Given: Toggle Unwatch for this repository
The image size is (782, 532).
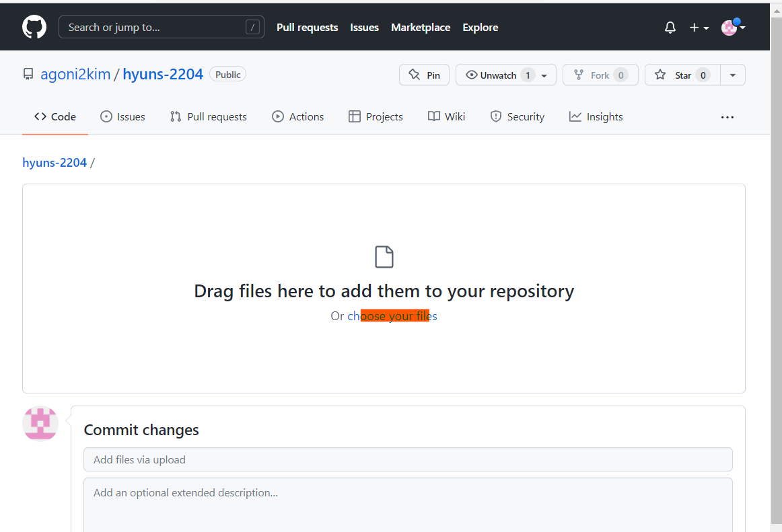Looking at the screenshot, I should point(498,75).
